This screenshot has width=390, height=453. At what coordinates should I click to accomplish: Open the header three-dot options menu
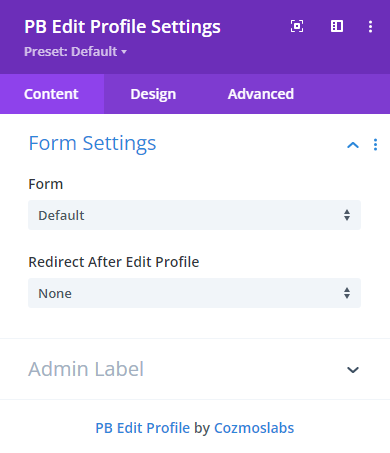[x=371, y=26]
